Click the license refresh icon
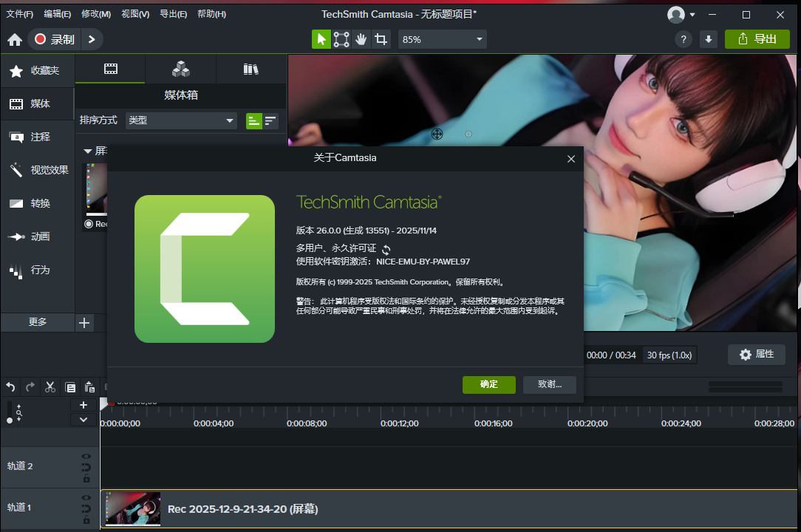The width and height of the screenshot is (801, 532). [x=386, y=250]
